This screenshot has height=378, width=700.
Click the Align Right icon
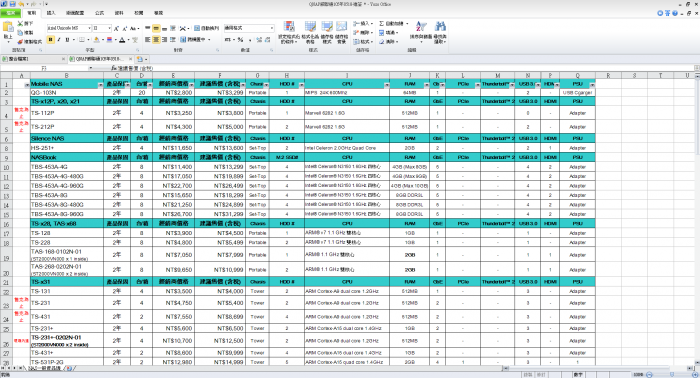coord(165,40)
